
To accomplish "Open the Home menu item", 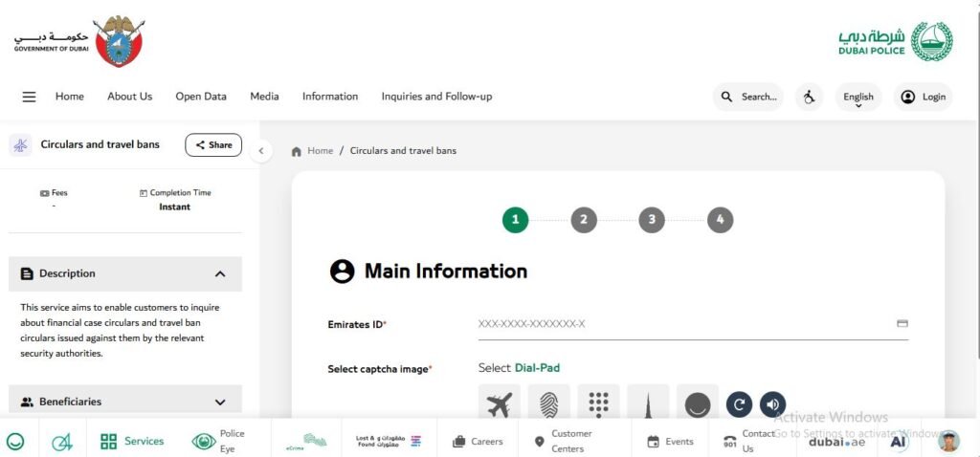I will (x=69, y=97).
